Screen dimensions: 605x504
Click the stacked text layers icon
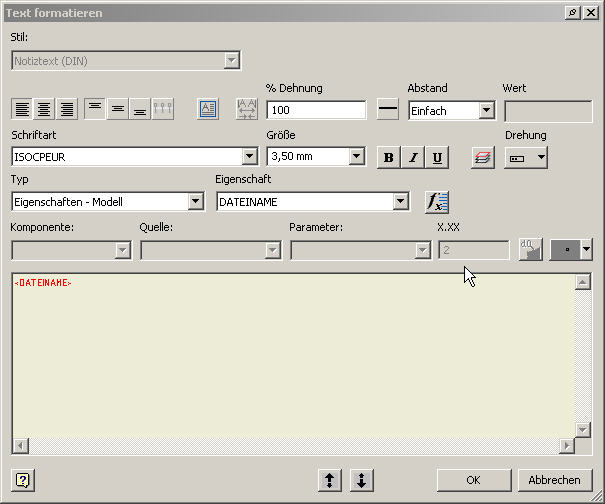click(483, 157)
